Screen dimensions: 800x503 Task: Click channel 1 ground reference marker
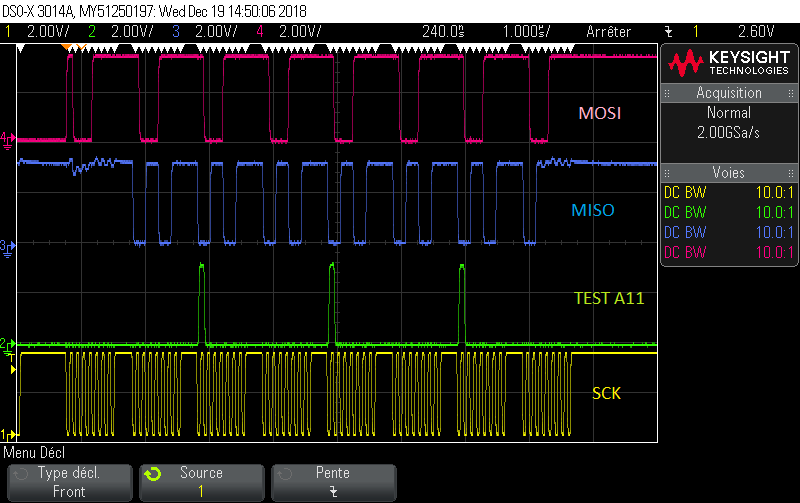[x=7, y=435]
